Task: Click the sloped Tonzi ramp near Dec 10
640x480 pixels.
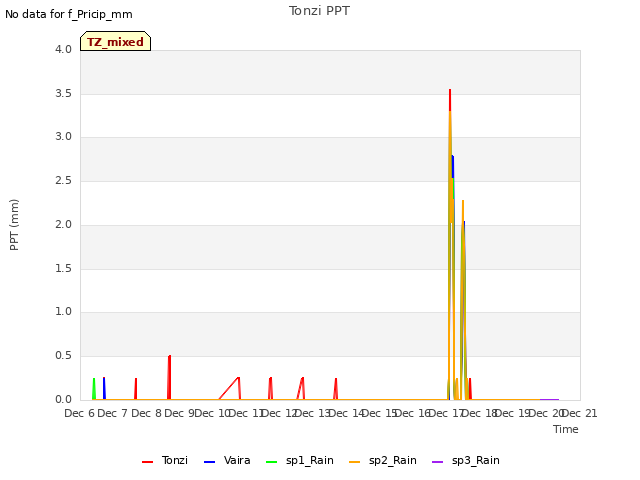Action: coord(229,388)
